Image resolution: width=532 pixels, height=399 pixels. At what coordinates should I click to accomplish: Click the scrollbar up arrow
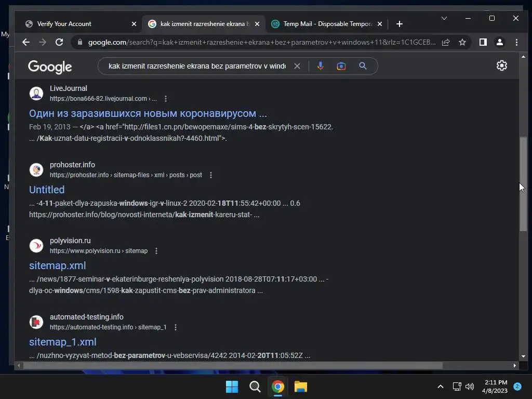[x=523, y=57]
